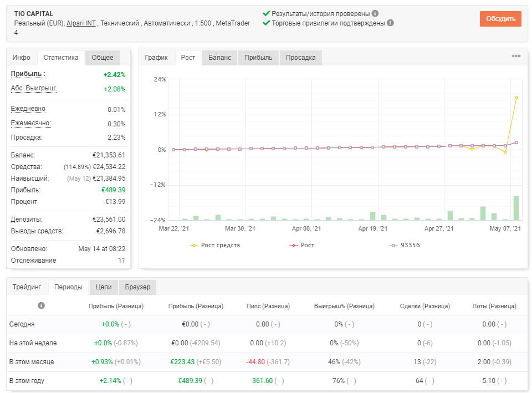Toggle Рост series in chart legend
The width and height of the screenshot is (532, 393).
[301, 245]
